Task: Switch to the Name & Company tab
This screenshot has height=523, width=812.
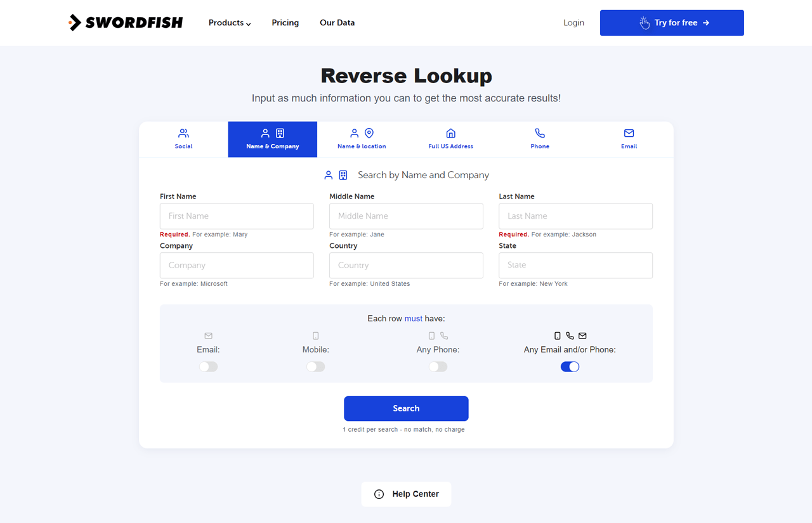Action: [272, 139]
